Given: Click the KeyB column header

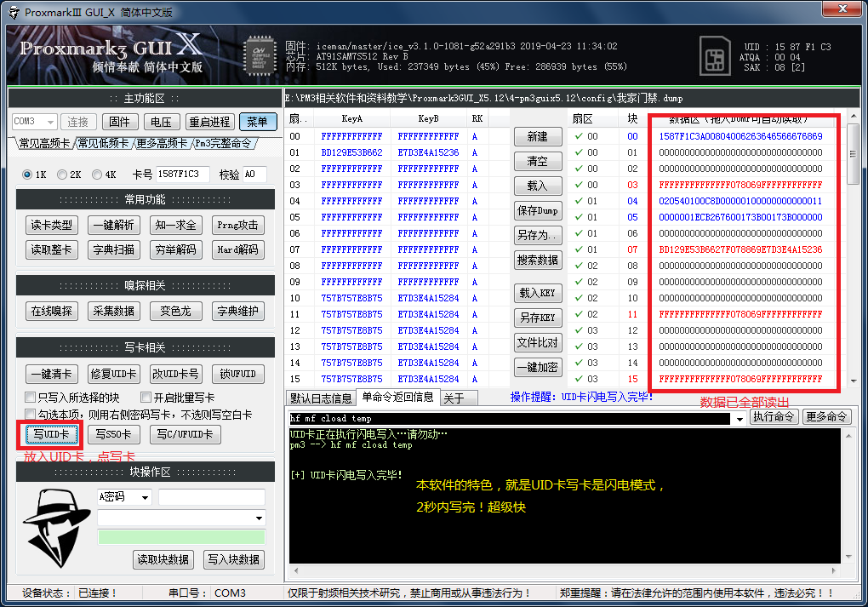Looking at the screenshot, I should coord(428,118).
